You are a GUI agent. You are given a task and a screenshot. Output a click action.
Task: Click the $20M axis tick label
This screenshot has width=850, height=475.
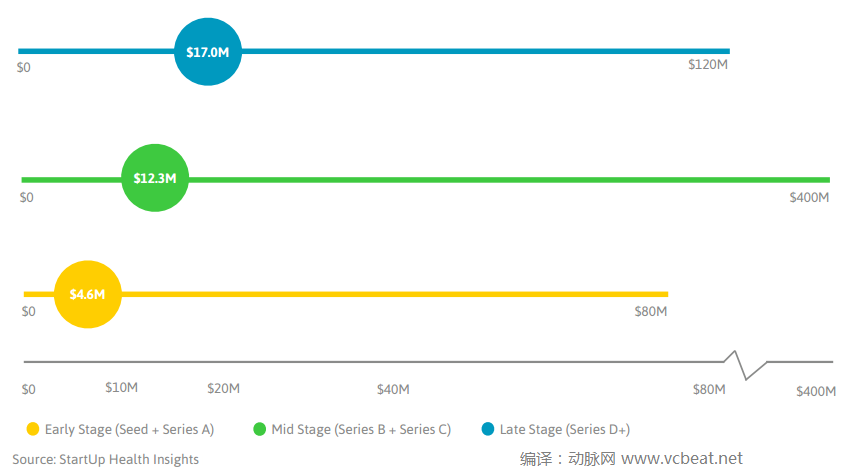223,389
